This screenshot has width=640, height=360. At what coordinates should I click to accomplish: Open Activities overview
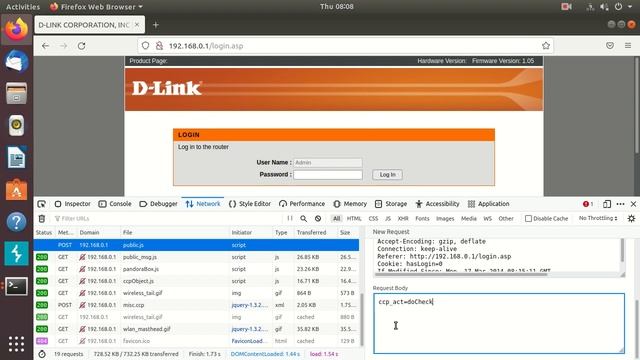pos(23,7)
